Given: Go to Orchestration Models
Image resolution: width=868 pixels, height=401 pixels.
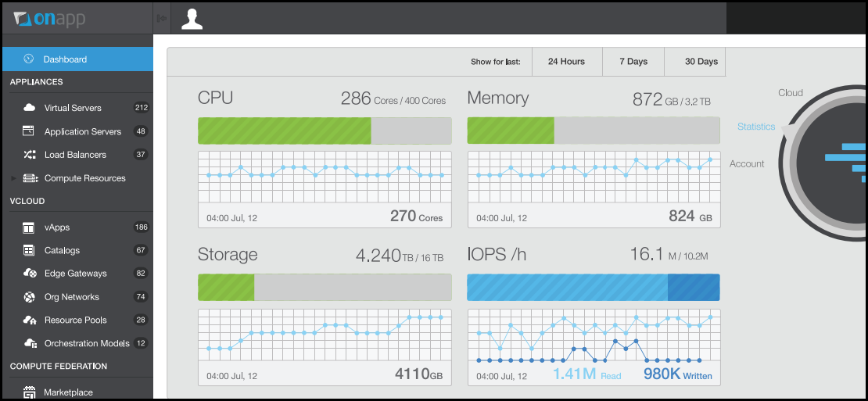Looking at the screenshot, I should pyautogui.click(x=87, y=343).
